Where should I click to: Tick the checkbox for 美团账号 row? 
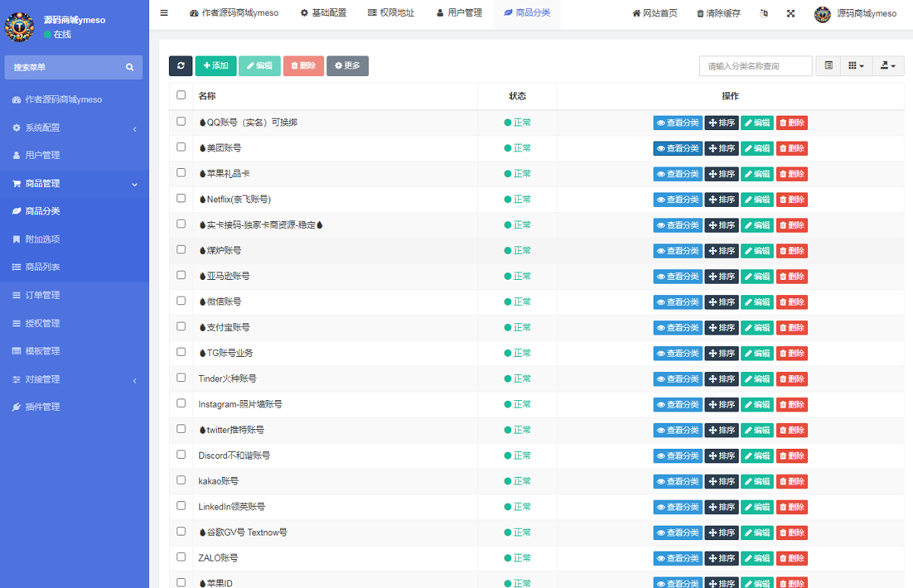tap(181, 147)
